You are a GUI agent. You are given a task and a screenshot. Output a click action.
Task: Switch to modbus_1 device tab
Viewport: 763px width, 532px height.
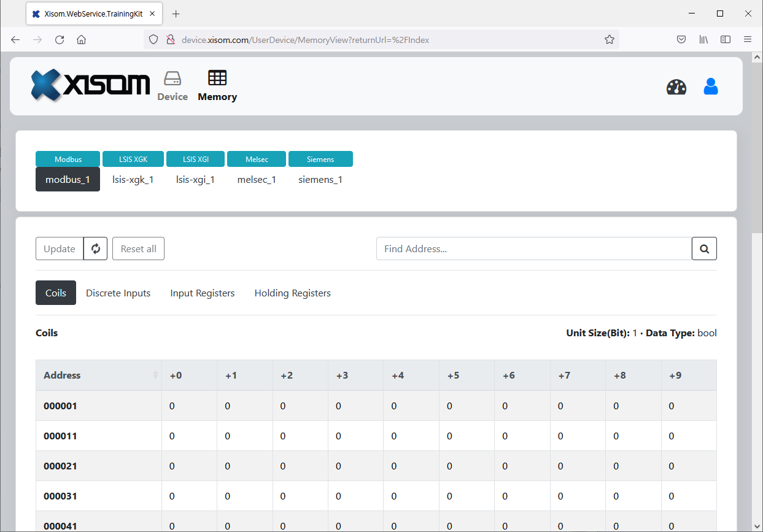(68, 179)
